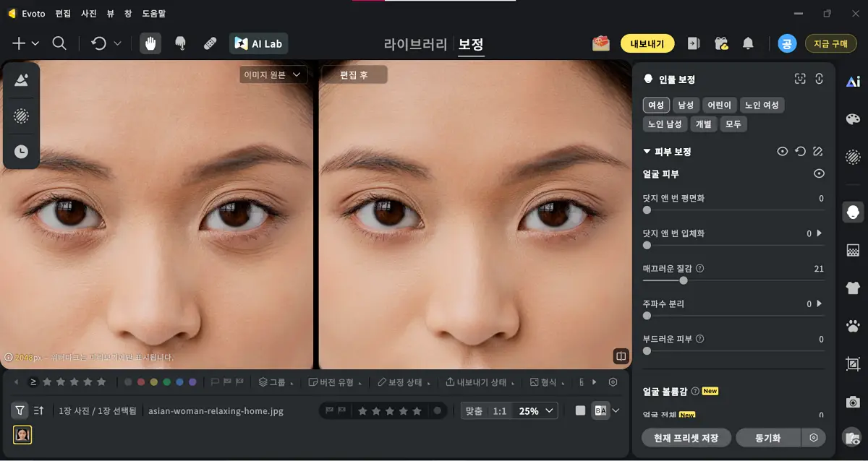Image resolution: width=868 pixels, height=461 pixels.
Task: Open the AI tools sidebar tab
Action: click(853, 82)
